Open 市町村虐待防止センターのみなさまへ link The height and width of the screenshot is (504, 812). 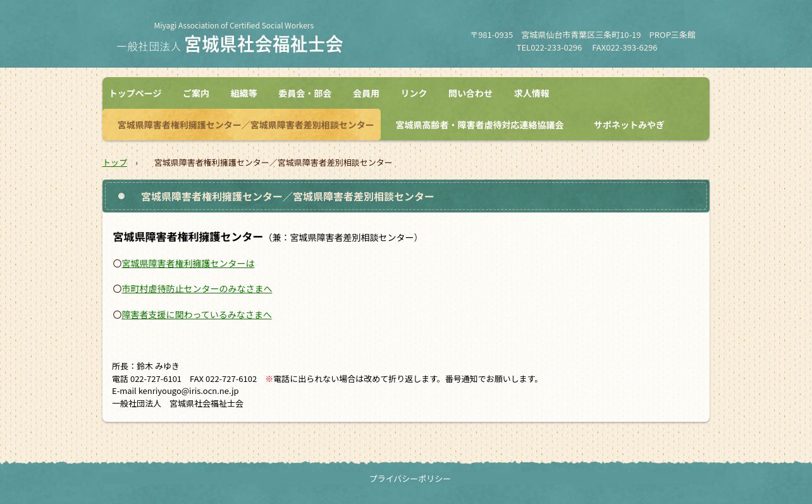[x=197, y=289]
